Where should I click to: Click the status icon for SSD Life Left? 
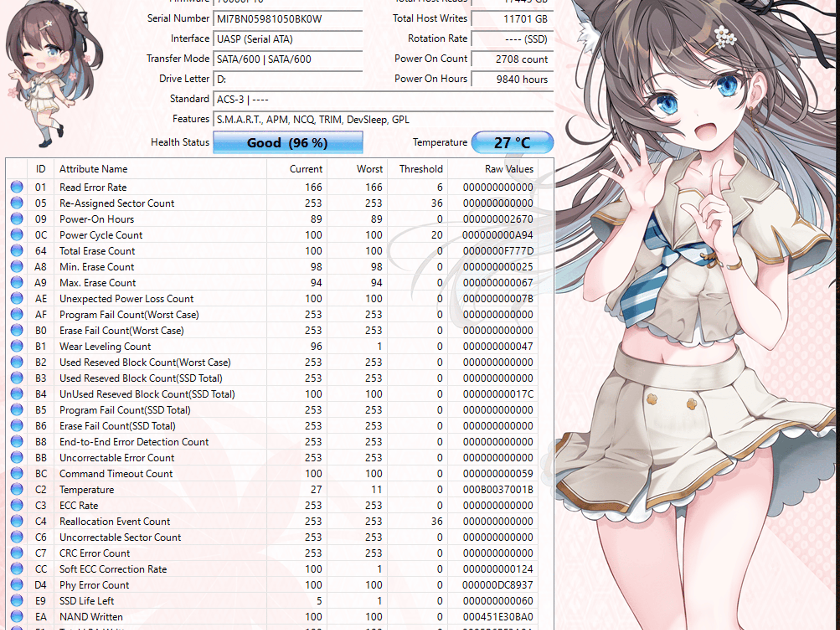(17, 600)
